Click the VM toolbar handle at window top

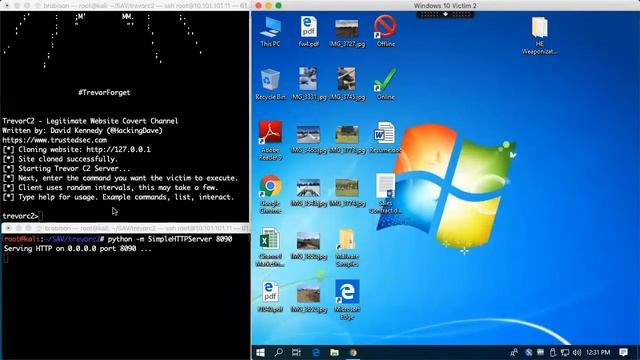pyautogui.click(x=445, y=14)
